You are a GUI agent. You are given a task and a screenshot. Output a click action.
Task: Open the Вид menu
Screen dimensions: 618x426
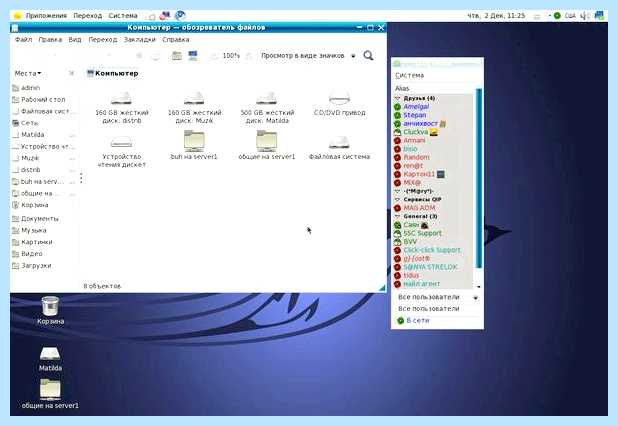[74, 39]
